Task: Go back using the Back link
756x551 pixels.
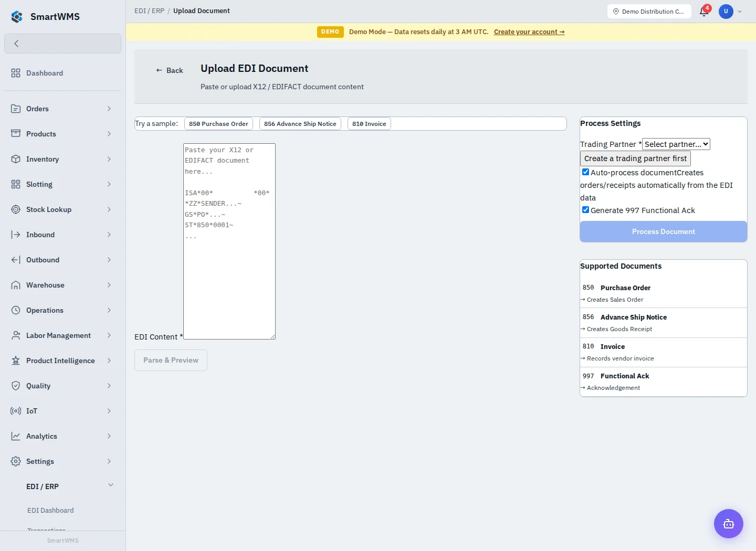Action: (x=169, y=70)
